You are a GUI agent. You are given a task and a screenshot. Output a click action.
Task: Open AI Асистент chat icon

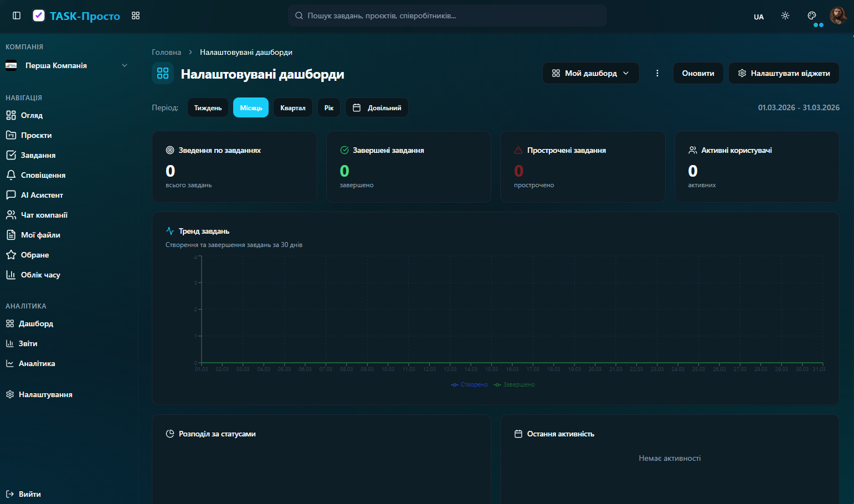(11, 195)
